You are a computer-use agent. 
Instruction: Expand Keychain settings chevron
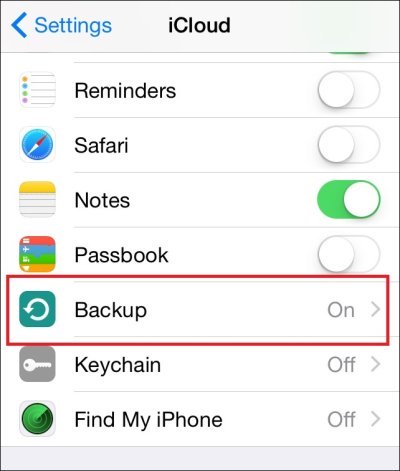[x=376, y=364]
